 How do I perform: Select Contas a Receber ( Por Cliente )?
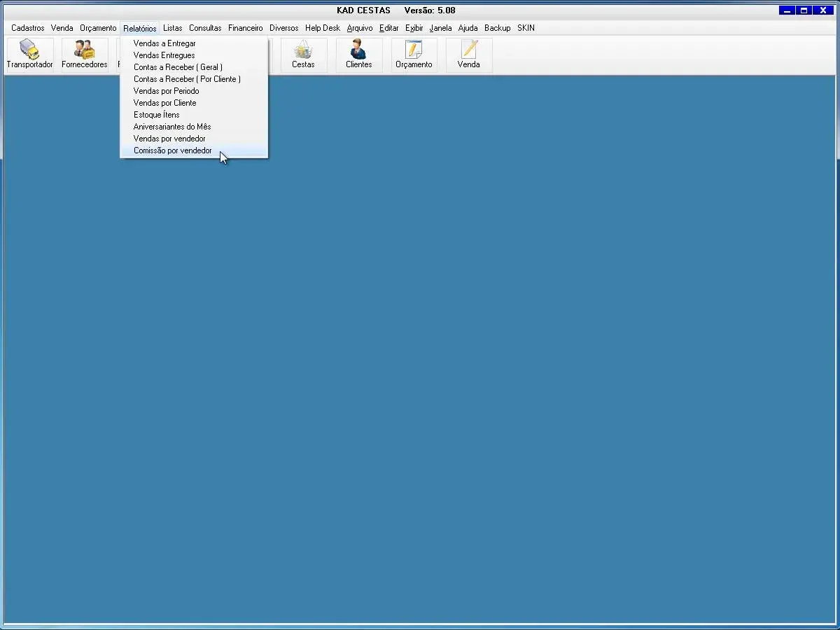187,79
